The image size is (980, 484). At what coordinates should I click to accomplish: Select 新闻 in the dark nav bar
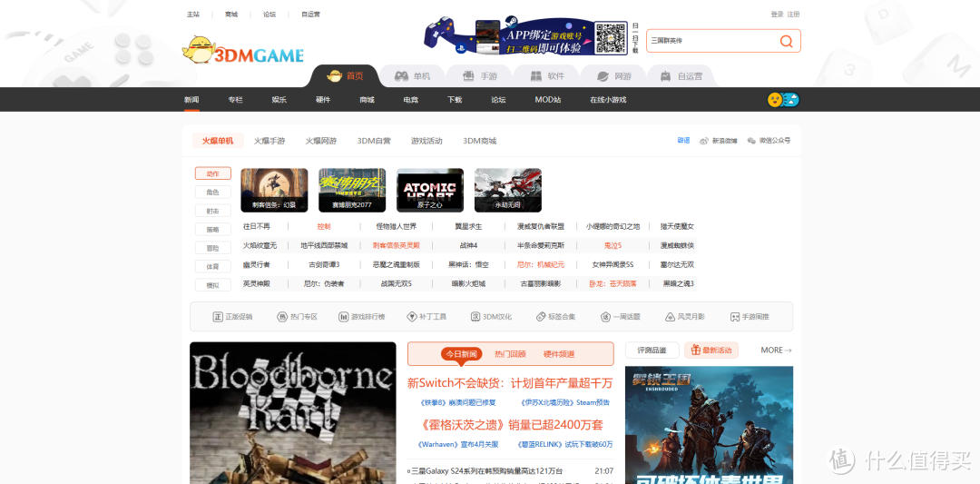point(191,100)
